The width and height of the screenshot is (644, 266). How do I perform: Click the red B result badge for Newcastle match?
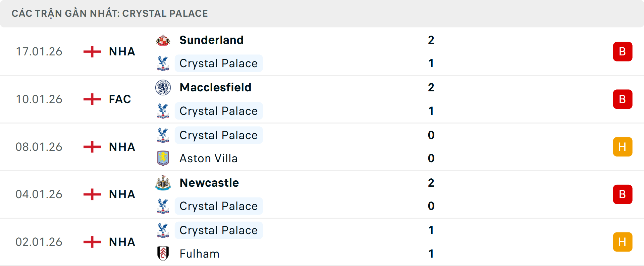point(623,194)
